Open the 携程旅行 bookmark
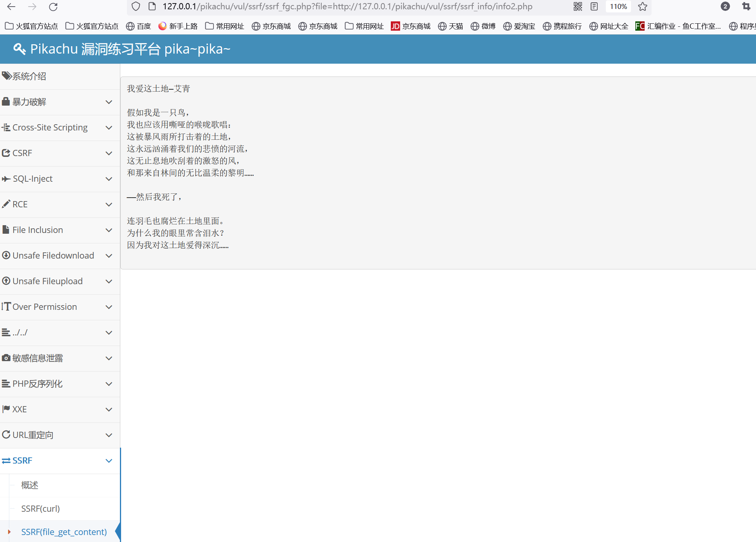 click(x=562, y=26)
